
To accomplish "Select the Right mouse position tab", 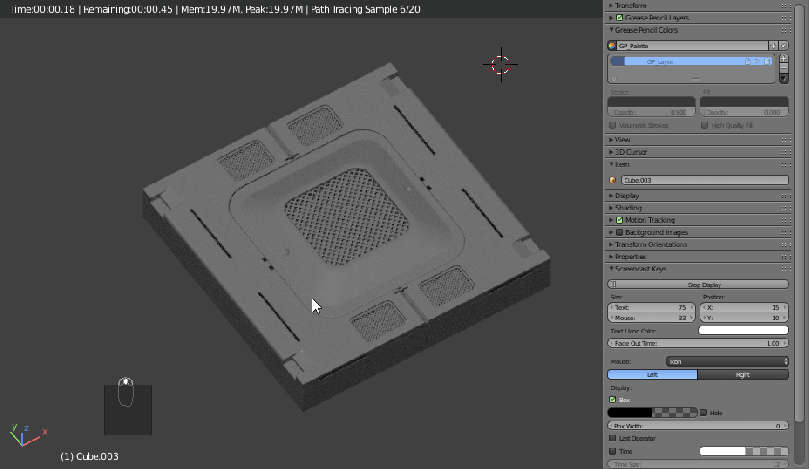I will coord(742,375).
